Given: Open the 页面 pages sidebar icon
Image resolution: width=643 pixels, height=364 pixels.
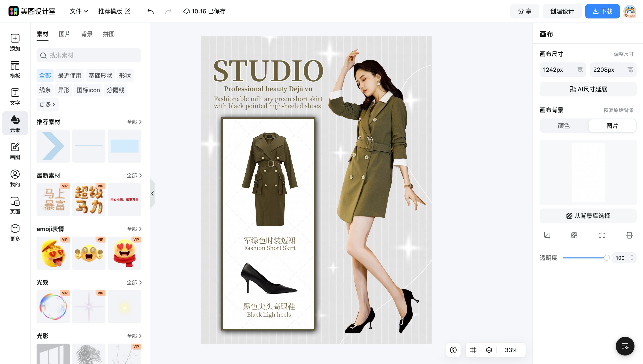Looking at the screenshot, I should 15,206.
